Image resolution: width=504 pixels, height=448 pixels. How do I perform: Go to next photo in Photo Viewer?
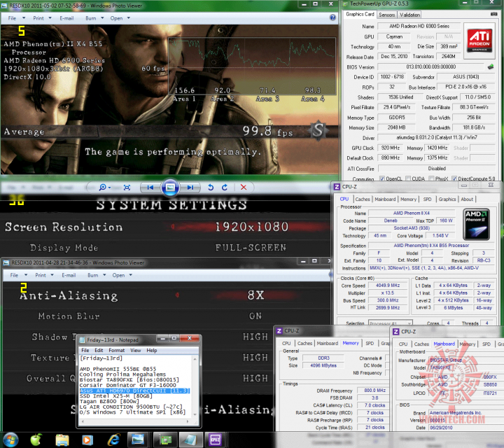pyautogui.click(x=190, y=188)
